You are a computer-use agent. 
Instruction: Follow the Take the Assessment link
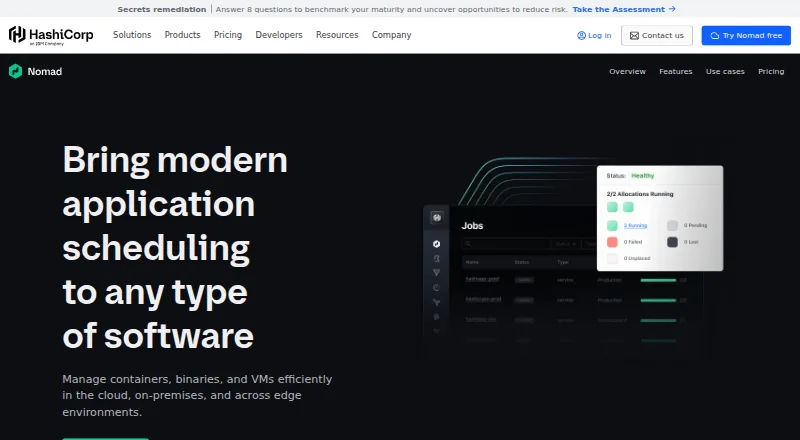(x=623, y=9)
